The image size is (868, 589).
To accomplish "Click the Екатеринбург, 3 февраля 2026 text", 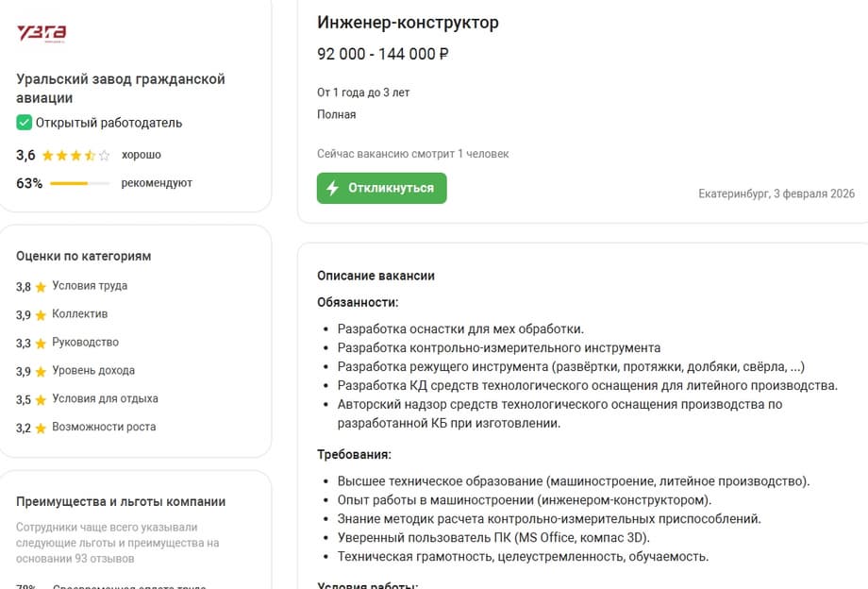I will point(776,194).
